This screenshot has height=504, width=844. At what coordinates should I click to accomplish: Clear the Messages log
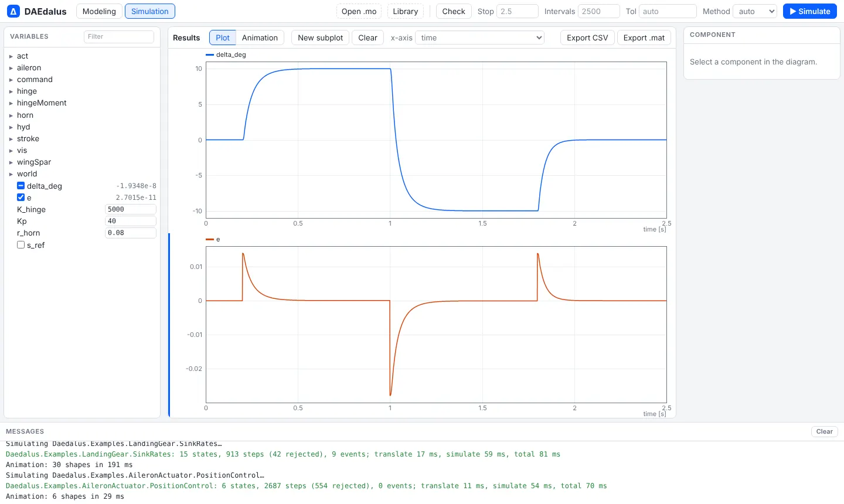tap(825, 431)
